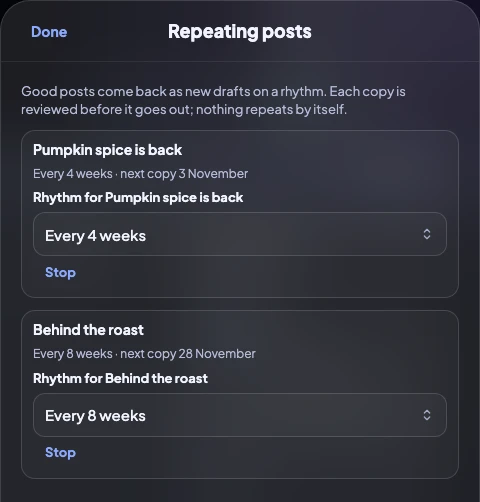The height and width of the screenshot is (502, 480).
Task: Click the next copy 28 November schedule text
Action: click(x=188, y=354)
